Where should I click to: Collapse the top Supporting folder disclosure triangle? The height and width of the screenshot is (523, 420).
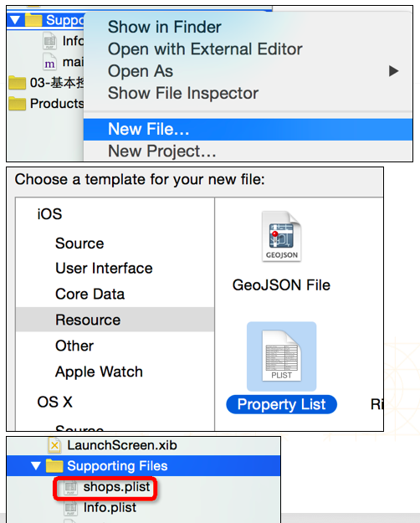(x=15, y=20)
